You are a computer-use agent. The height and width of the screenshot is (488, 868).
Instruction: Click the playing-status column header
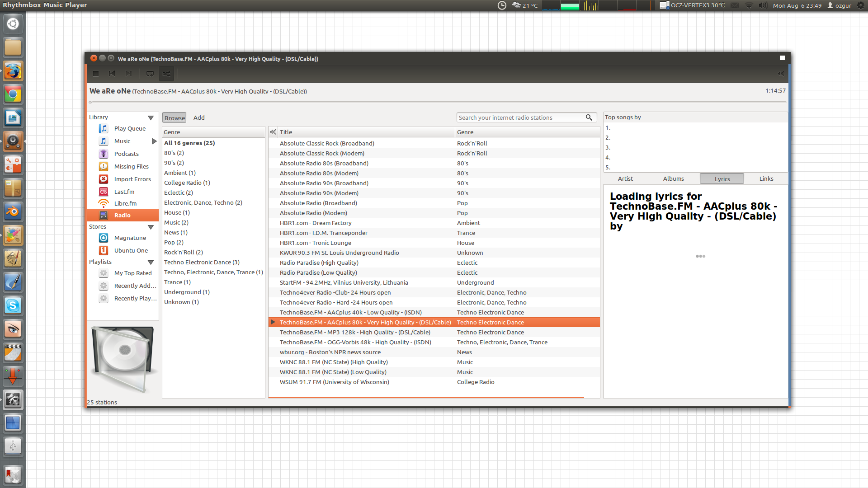[x=273, y=132]
